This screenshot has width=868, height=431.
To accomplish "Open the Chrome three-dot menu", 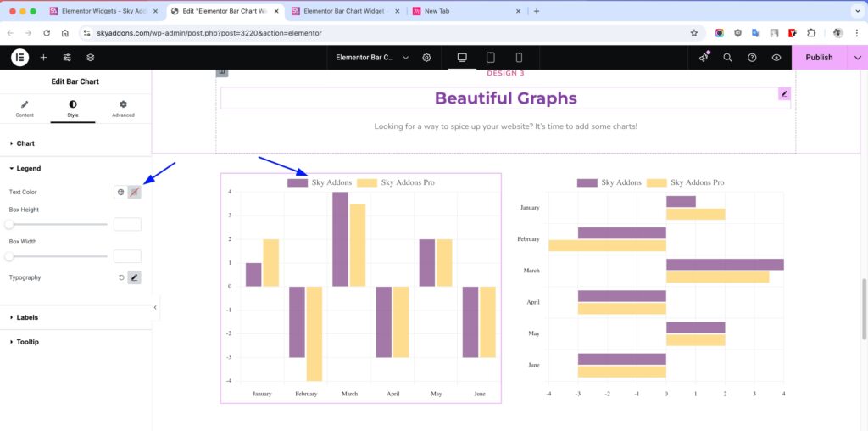I will pos(856,33).
